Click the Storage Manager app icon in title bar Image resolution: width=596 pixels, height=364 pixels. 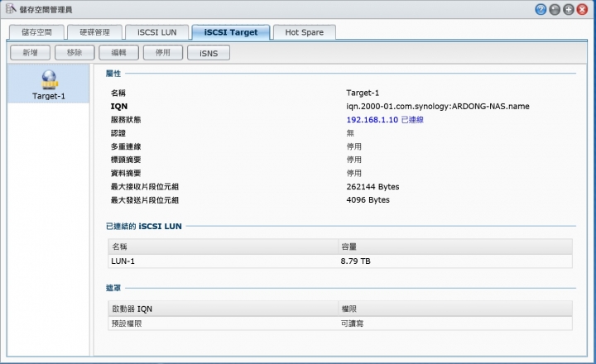click(x=11, y=8)
